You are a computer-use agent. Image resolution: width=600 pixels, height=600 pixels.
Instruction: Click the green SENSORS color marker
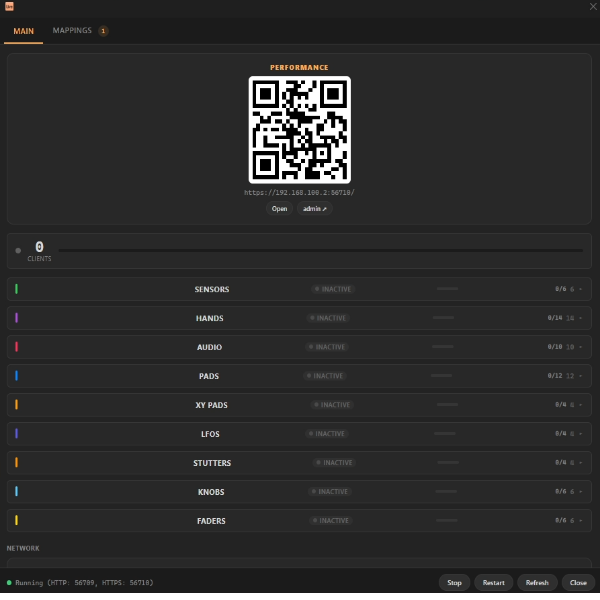pos(16,289)
